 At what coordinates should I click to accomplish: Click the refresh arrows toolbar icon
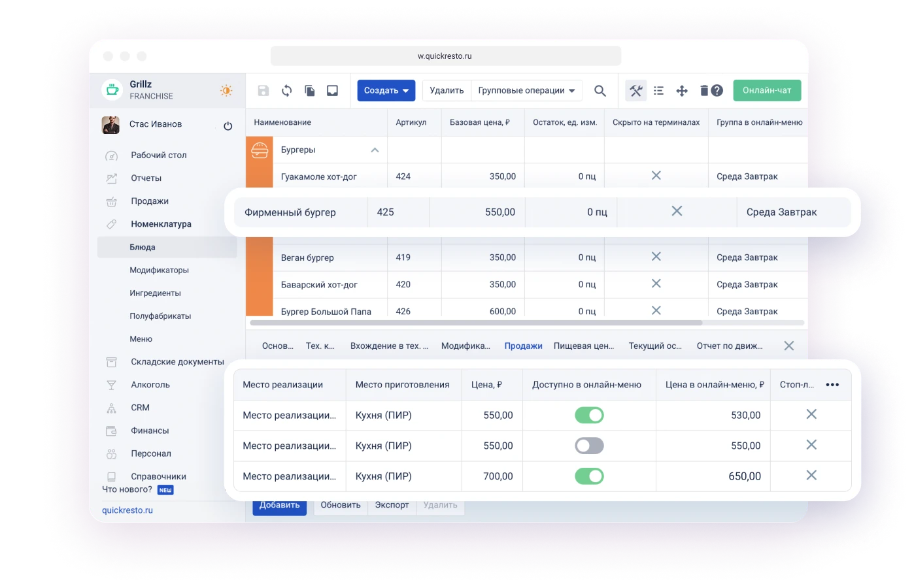[x=286, y=91]
